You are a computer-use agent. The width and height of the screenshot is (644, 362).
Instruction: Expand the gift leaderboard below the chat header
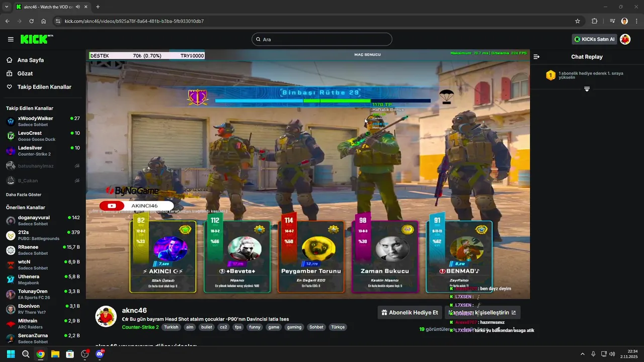pos(587,89)
